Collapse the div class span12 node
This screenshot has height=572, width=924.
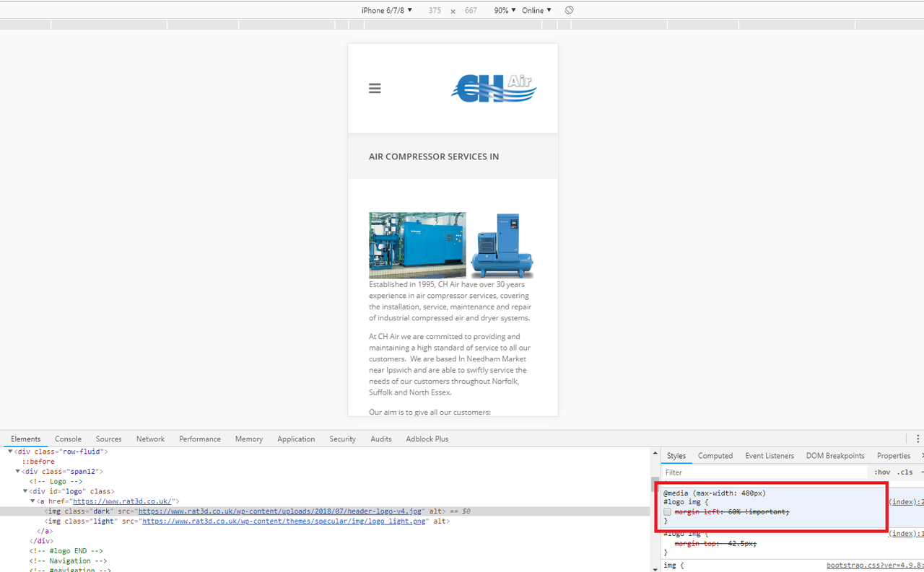point(17,472)
